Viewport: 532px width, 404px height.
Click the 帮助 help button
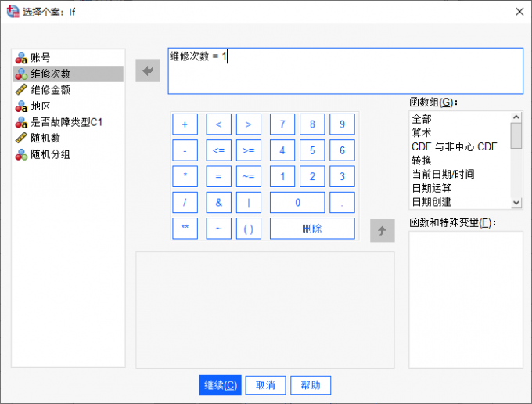point(311,385)
